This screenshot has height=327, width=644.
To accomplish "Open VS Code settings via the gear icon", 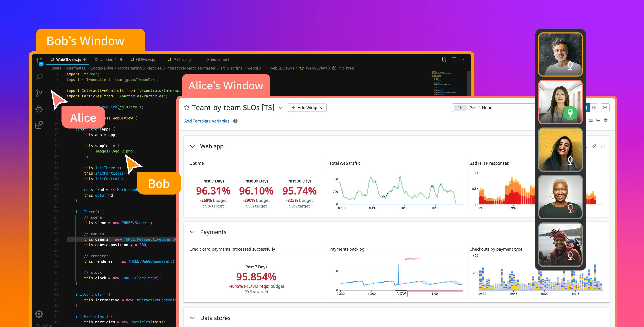I will (39, 314).
